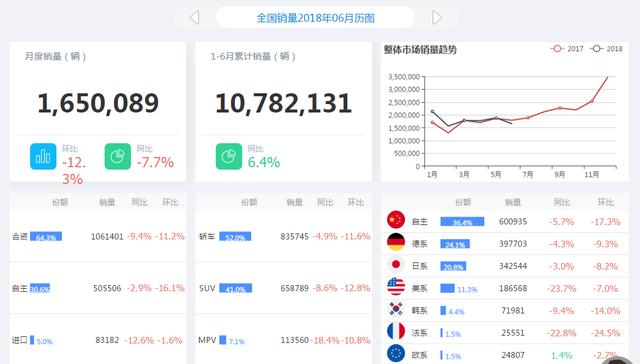Select the USA flag icon for 美系
Viewport: 640px width, 364px height.
click(396, 286)
